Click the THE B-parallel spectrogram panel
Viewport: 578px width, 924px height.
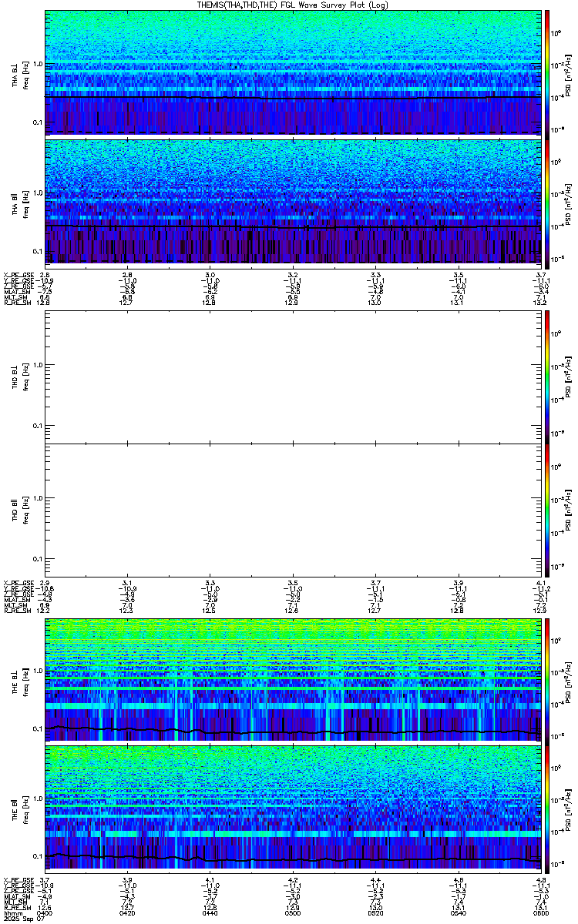pyautogui.click(x=293, y=808)
